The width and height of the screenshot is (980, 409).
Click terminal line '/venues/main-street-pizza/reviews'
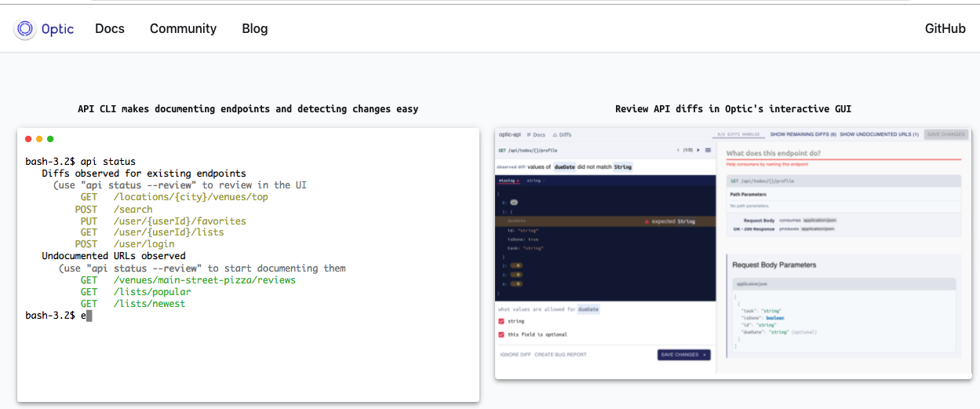204,279
